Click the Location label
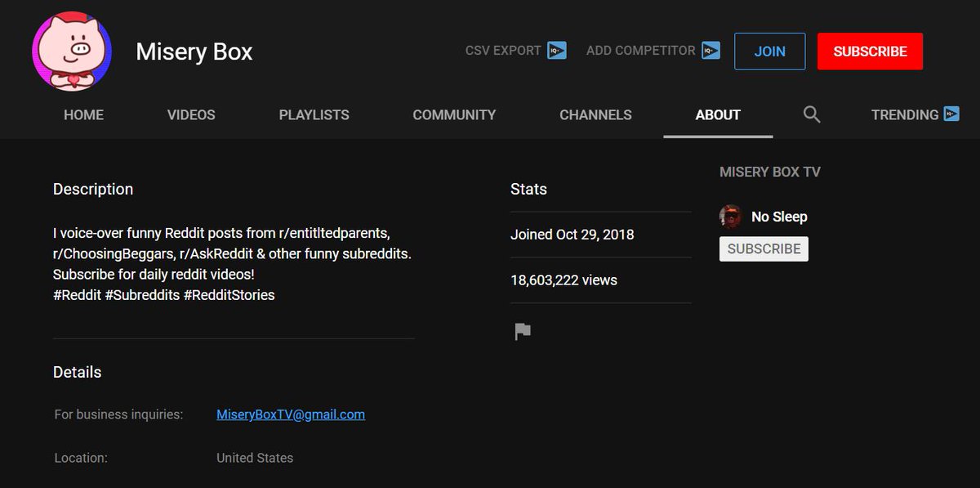Image resolution: width=980 pixels, height=488 pixels. pos(81,458)
